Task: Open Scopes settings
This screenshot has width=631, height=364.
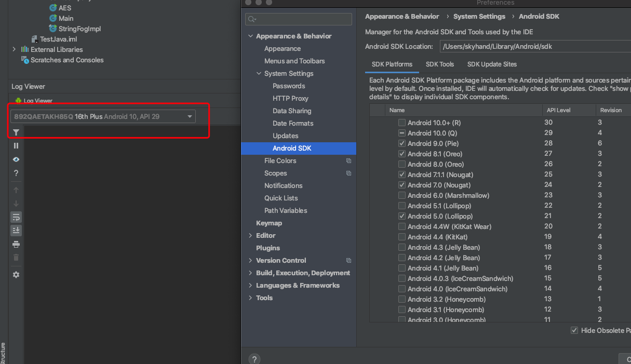Action: (275, 173)
